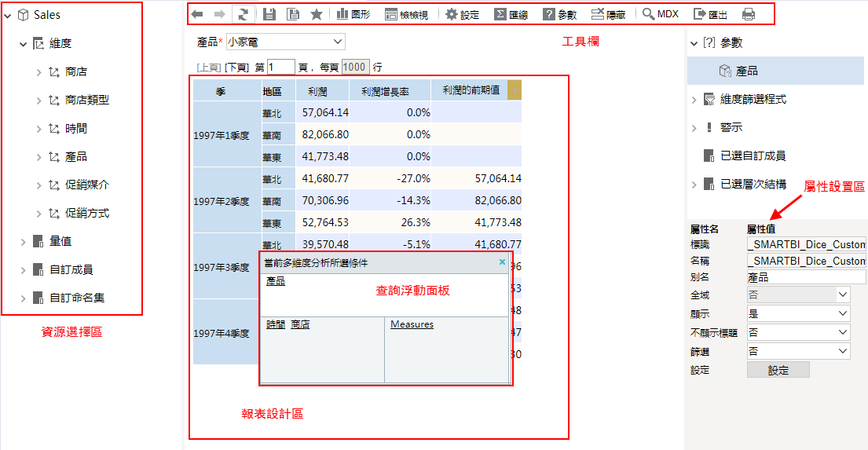This screenshot has width=868, height=450.
Task: Open the MDX query viewer
Action: [x=660, y=14]
